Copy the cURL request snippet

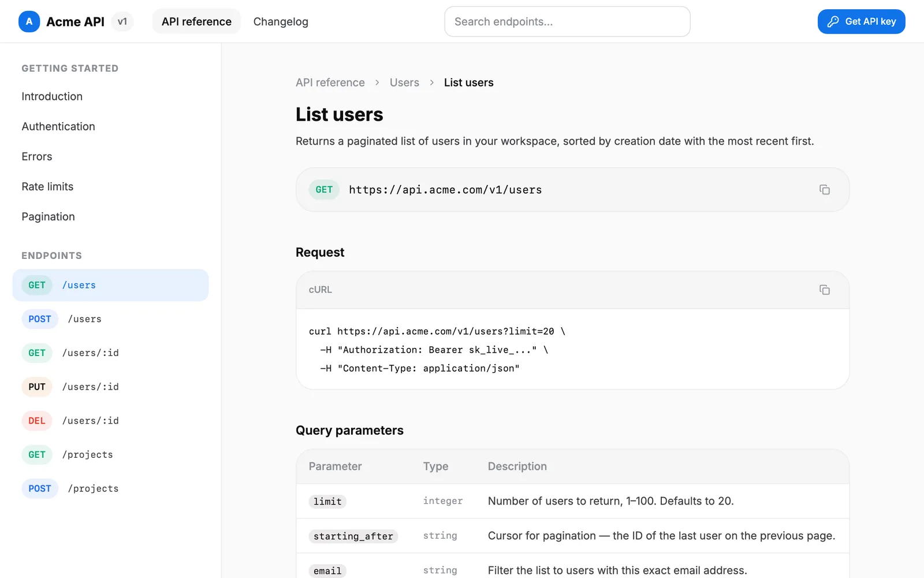pos(824,290)
